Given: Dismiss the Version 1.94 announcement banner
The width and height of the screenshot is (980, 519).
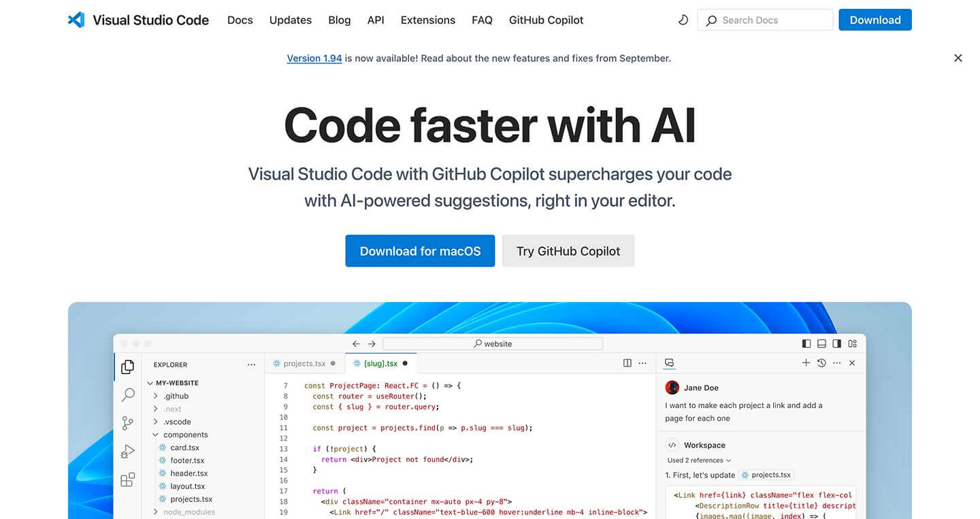Looking at the screenshot, I should 958,58.
